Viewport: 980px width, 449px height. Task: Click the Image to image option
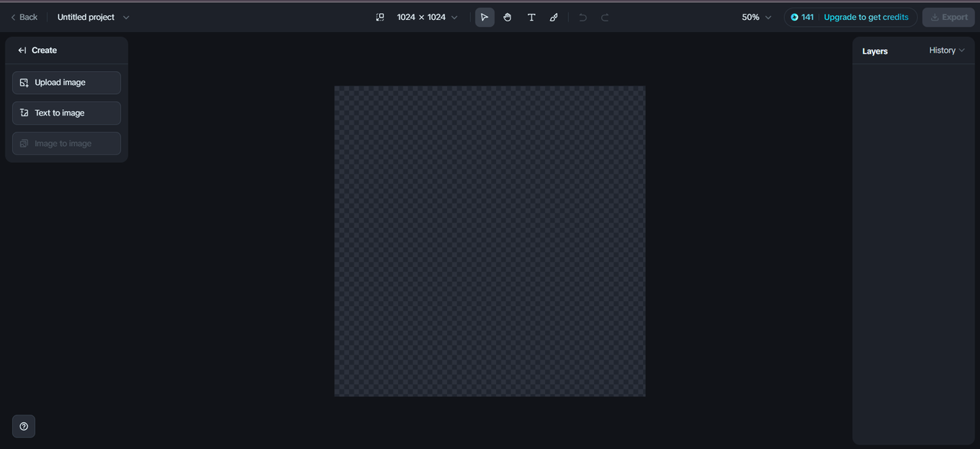67,144
